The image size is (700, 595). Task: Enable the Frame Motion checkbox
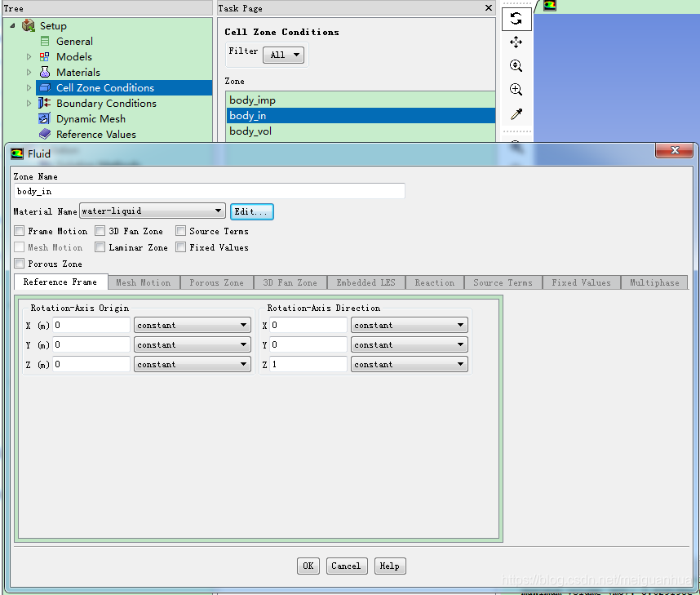tap(20, 232)
